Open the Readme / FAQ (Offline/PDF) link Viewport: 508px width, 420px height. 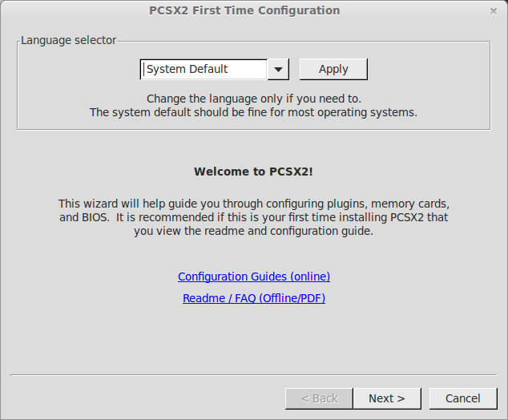254,298
